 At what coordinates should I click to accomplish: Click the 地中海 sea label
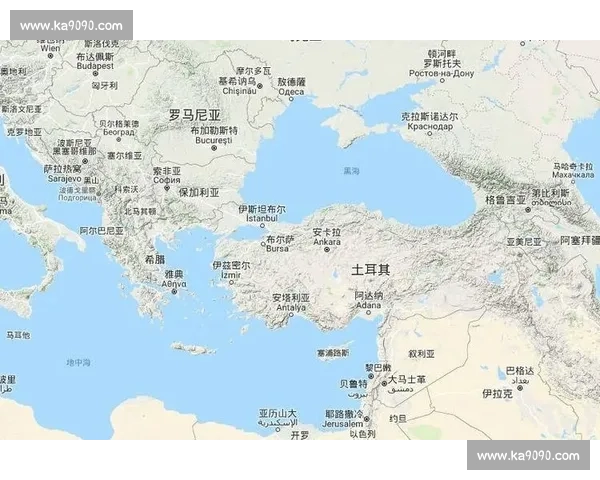click(x=78, y=362)
